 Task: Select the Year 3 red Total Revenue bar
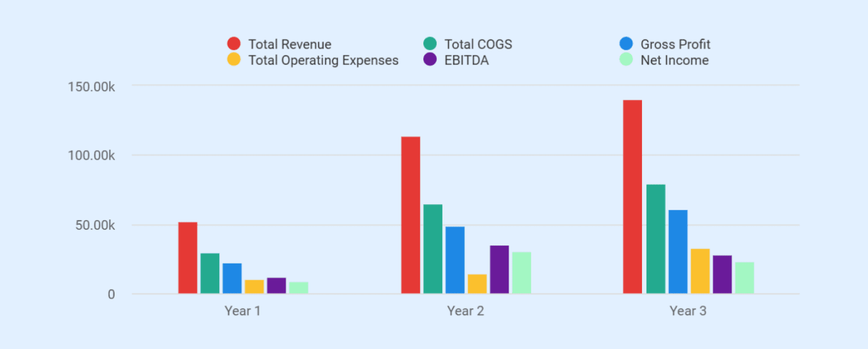pyautogui.click(x=632, y=197)
